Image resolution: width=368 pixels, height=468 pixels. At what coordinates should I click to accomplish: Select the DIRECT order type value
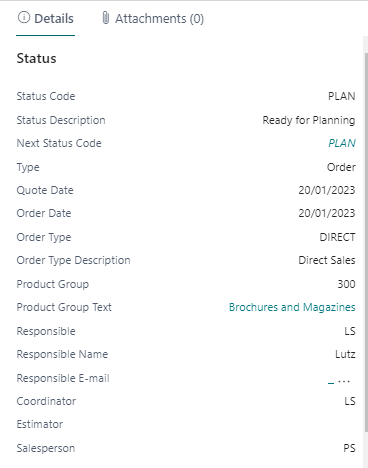click(337, 237)
